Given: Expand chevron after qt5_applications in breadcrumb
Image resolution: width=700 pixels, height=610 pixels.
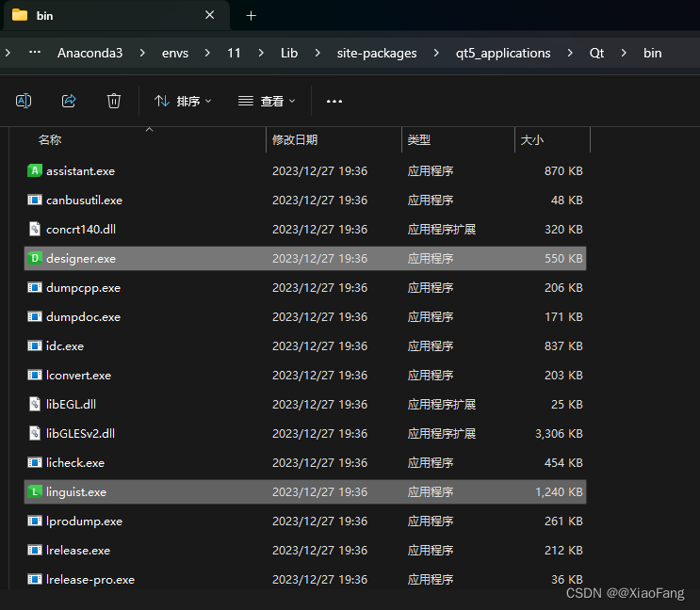Looking at the screenshot, I should (x=570, y=53).
